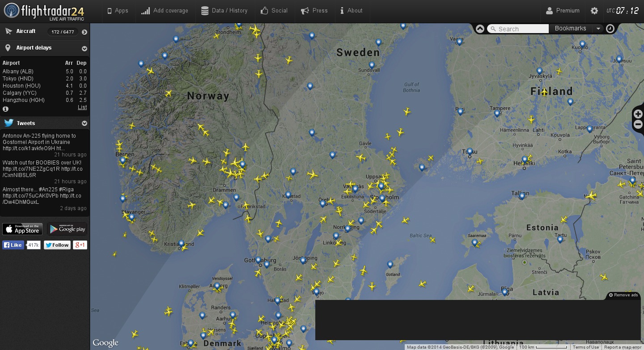This screenshot has width=644, height=350.
Task: Open the Bookmarks dropdown arrow
Action: point(598,29)
